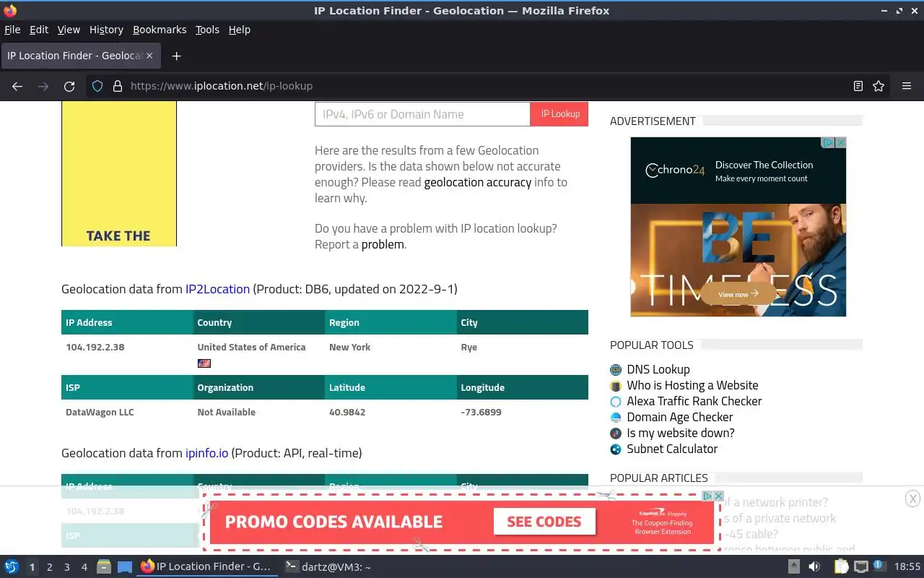This screenshot has height=578, width=924.
Task: Click the Domain Age Checker icon
Action: coord(616,418)
